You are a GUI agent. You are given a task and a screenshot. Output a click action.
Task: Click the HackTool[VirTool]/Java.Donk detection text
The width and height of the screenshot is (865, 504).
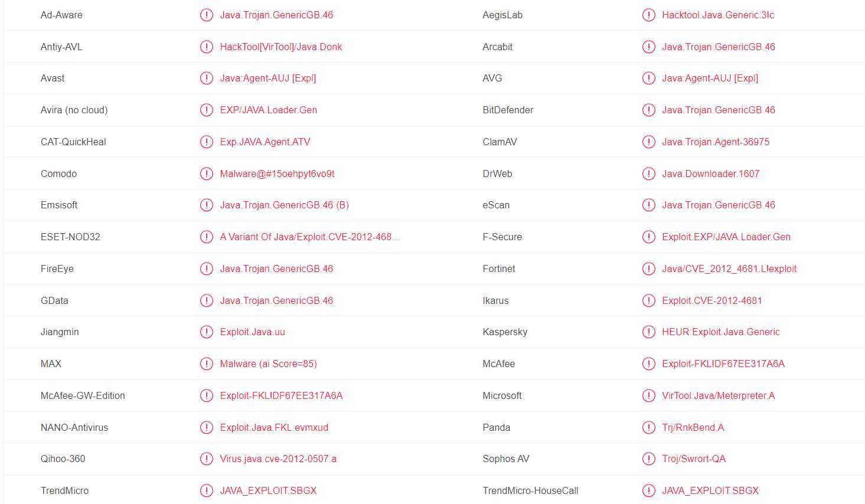[x=281, y=47]
